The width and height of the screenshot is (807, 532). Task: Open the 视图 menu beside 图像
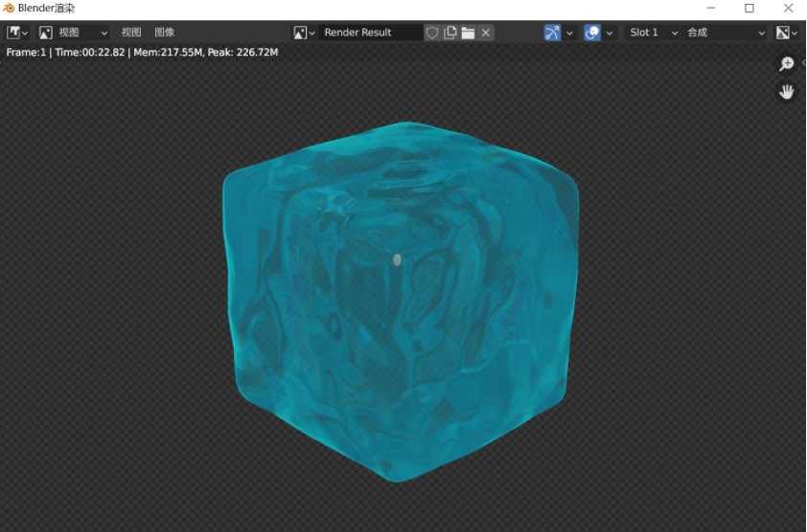(131, 33)
